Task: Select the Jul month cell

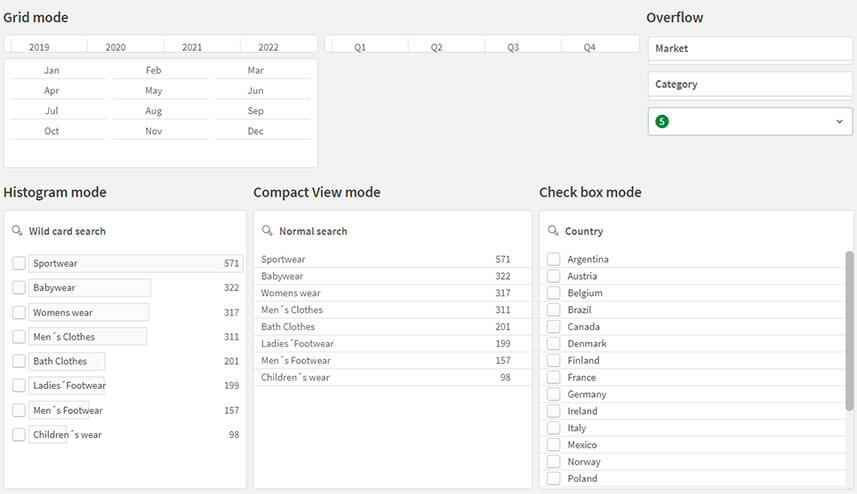Action: 57,110
